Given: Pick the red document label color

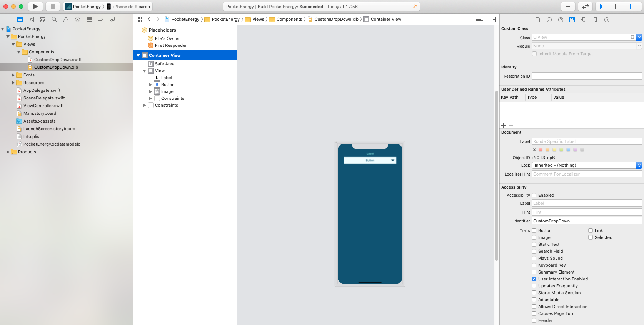Looking at the screenshot, I should 541,150.
